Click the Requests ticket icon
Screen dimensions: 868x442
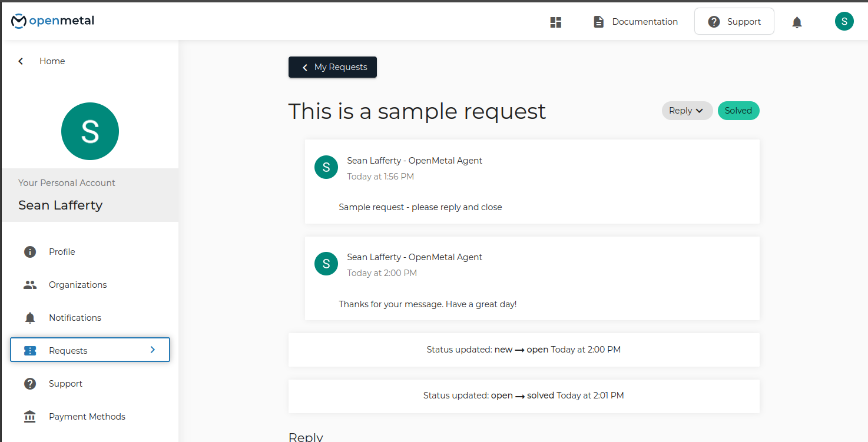point(30,351)
